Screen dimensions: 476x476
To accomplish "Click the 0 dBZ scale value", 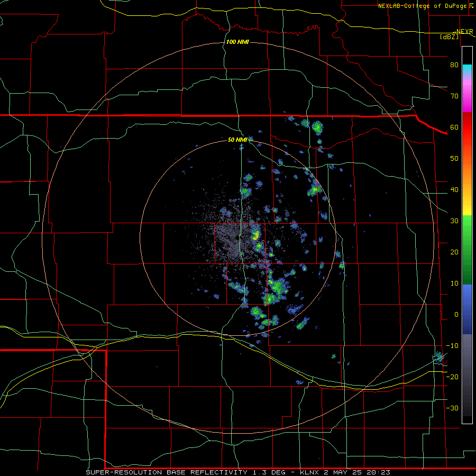I will [456, 315].
